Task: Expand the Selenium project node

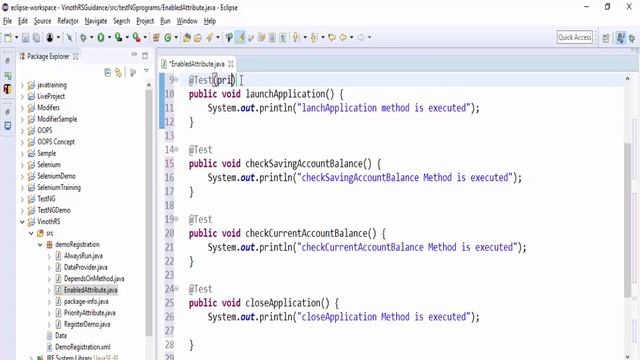Action: point(22,164)
